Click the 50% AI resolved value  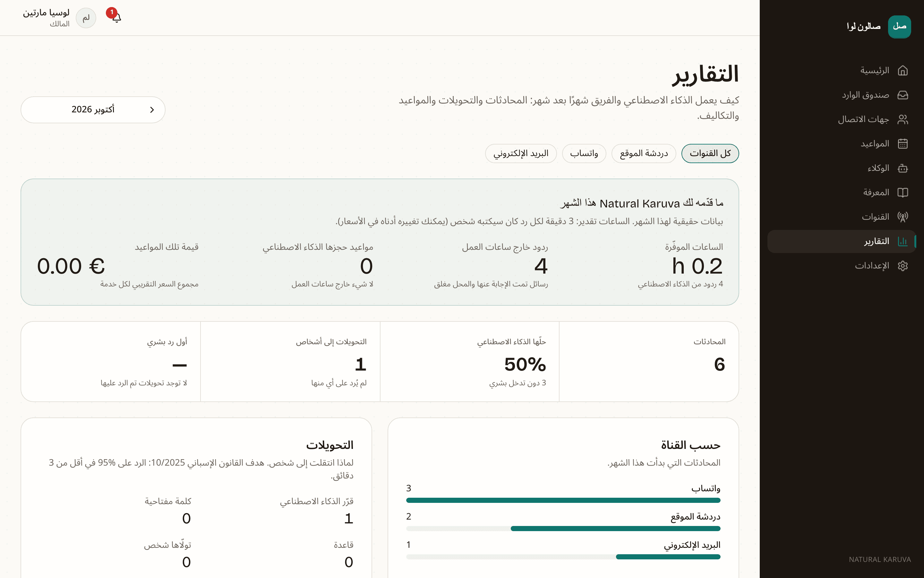click(525, 364)
